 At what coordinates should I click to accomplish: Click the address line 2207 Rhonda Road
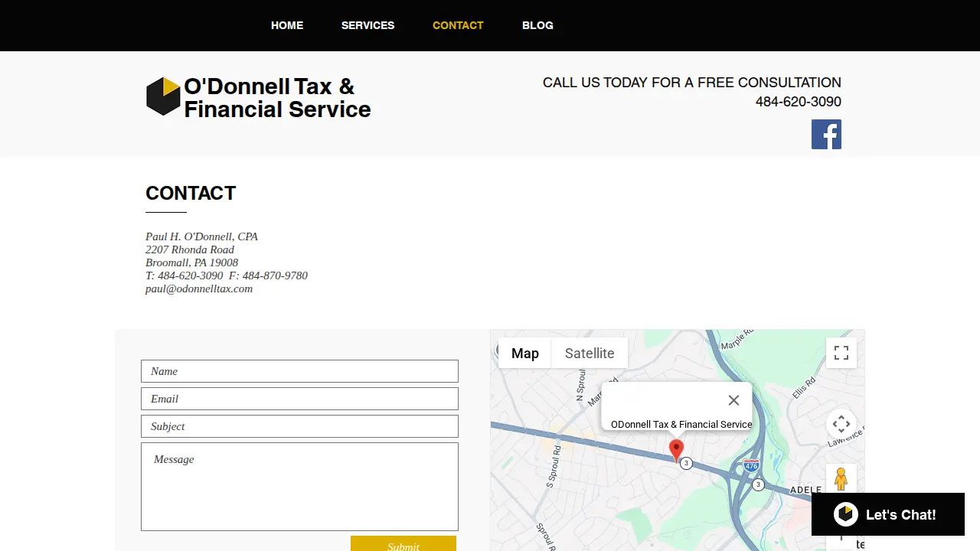tap(190, 249)
